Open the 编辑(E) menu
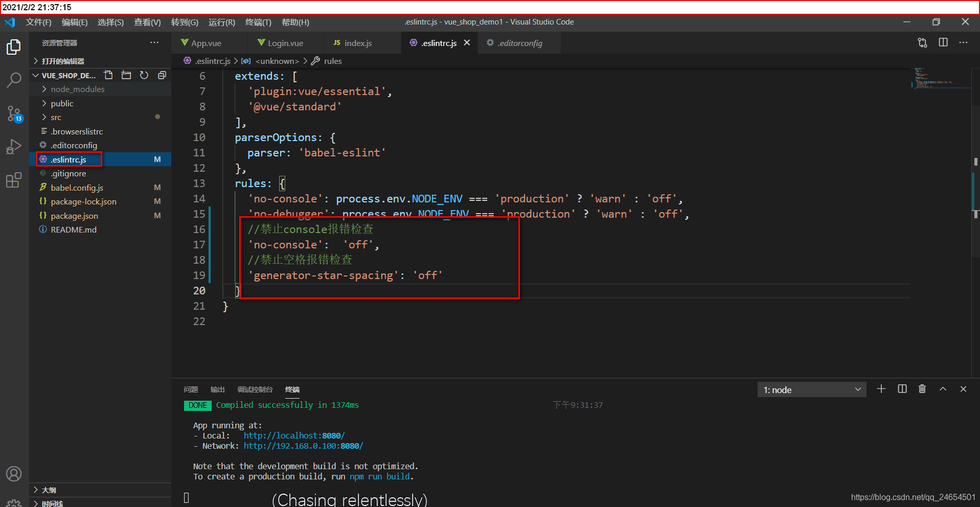 (x=75, y=22)
